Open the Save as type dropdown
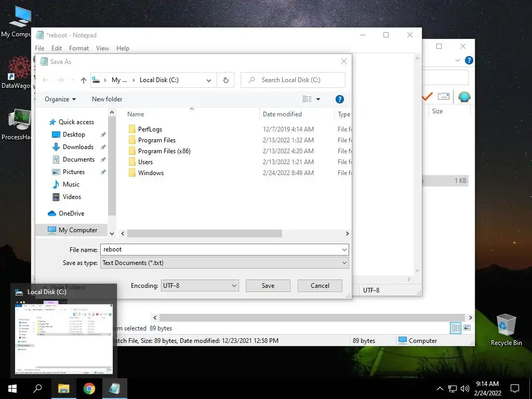Image resolution: width=532 pixels, height=399 pixels. tap(224, 263)
